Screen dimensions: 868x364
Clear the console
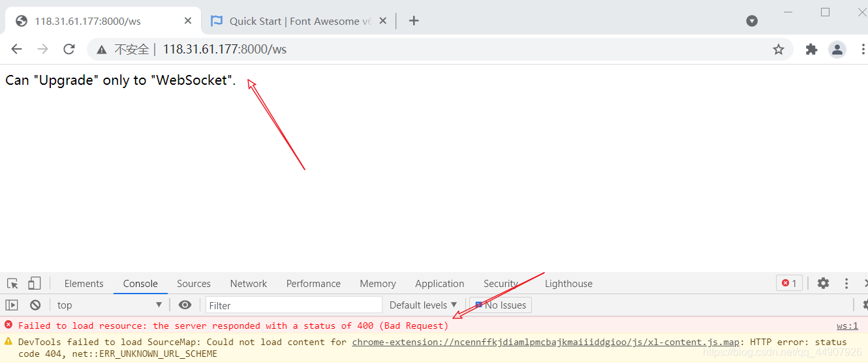35,305
